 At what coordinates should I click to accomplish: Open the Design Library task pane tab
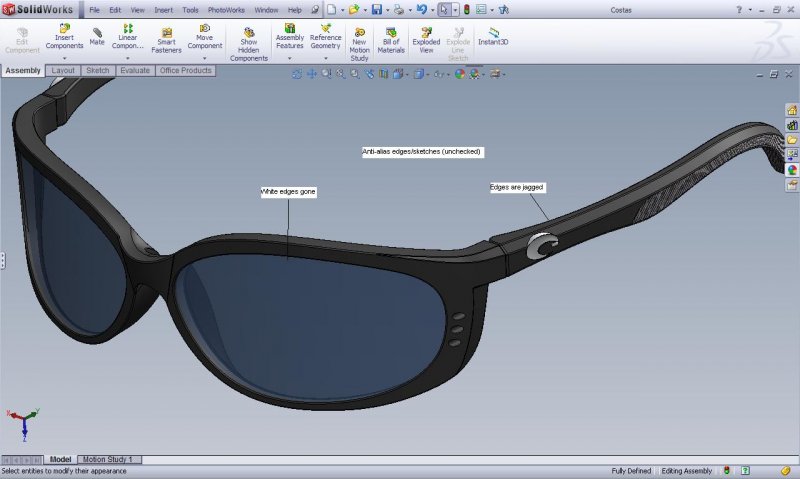pyautogui.click(x=792, y=125)
